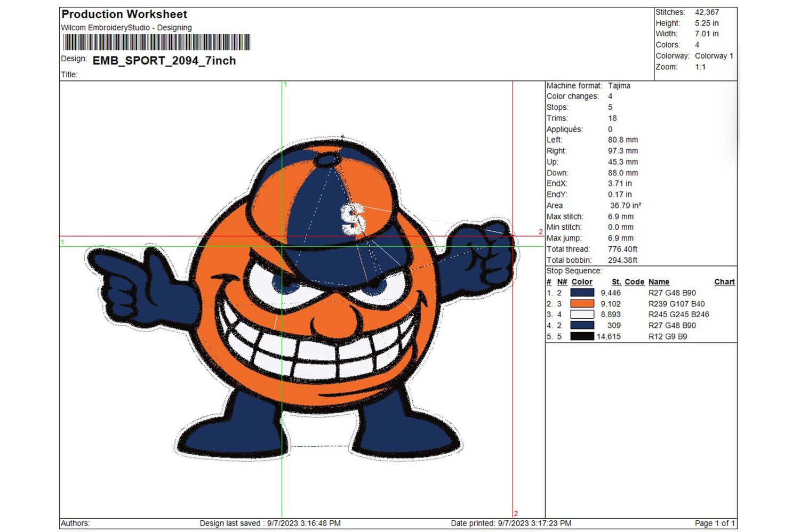Select stitch count 8,893 in stop sequence
The height and width of the screenshot is (532, 800).
coord(611,315)
